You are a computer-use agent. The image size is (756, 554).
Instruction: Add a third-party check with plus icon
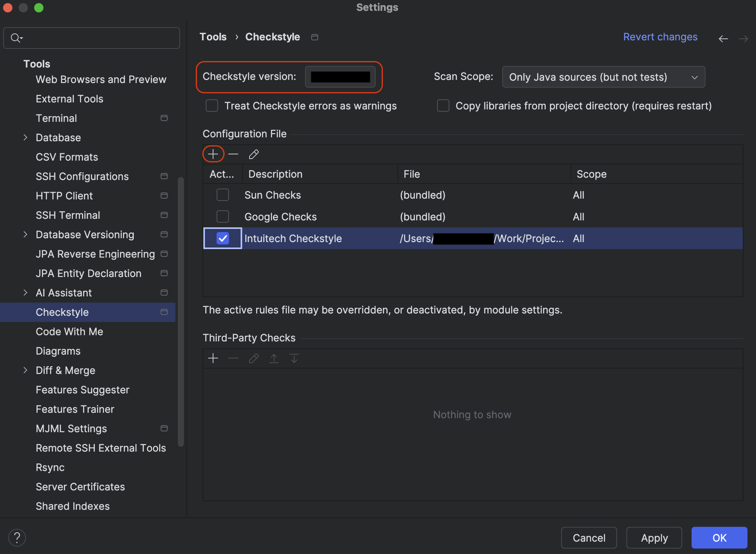(213, 358)
